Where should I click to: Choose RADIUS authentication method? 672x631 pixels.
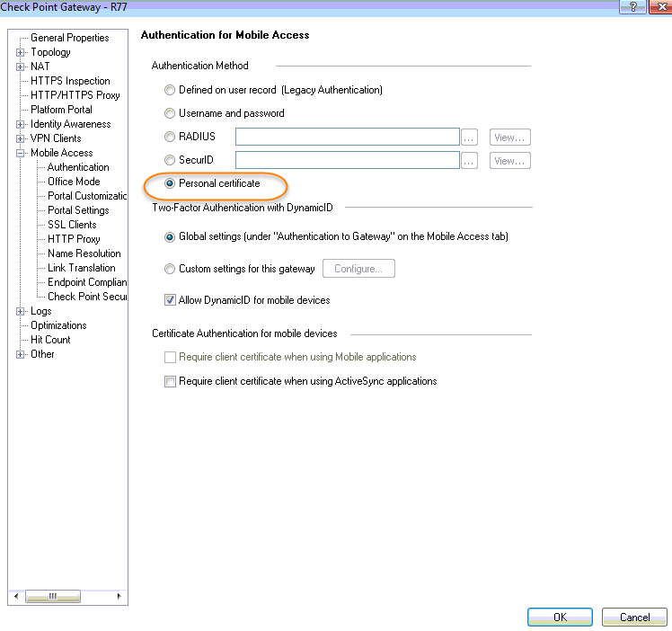click(170, 137)
